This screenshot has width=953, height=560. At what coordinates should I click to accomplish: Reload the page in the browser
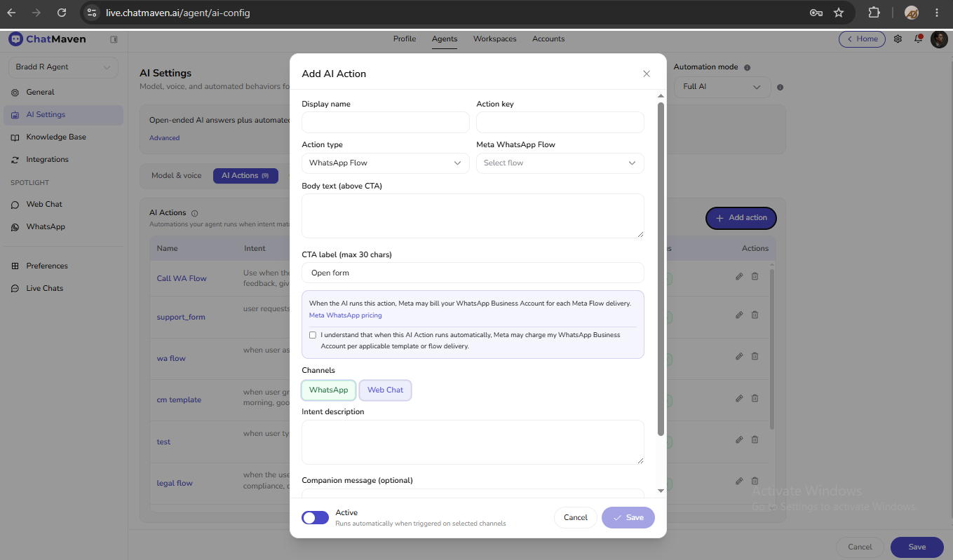pos(62,13)
